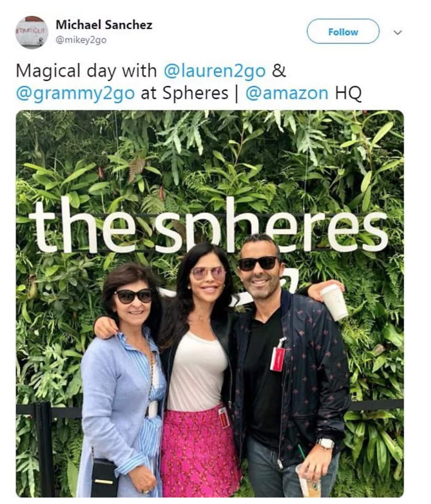The height and width of the screenshot is (504, 431).
Task: Open the @lauren2go mention
Action: pyautogui.click(x=215, y=70)
